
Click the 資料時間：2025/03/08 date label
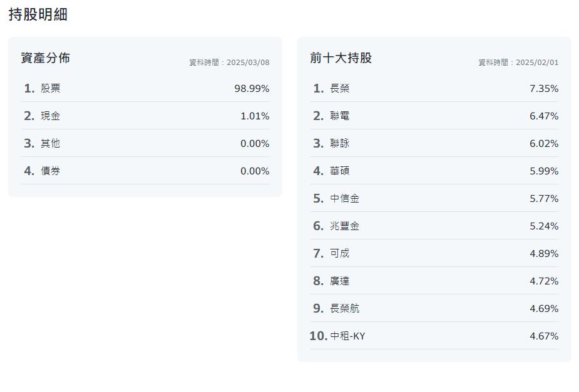click(229, 63)
